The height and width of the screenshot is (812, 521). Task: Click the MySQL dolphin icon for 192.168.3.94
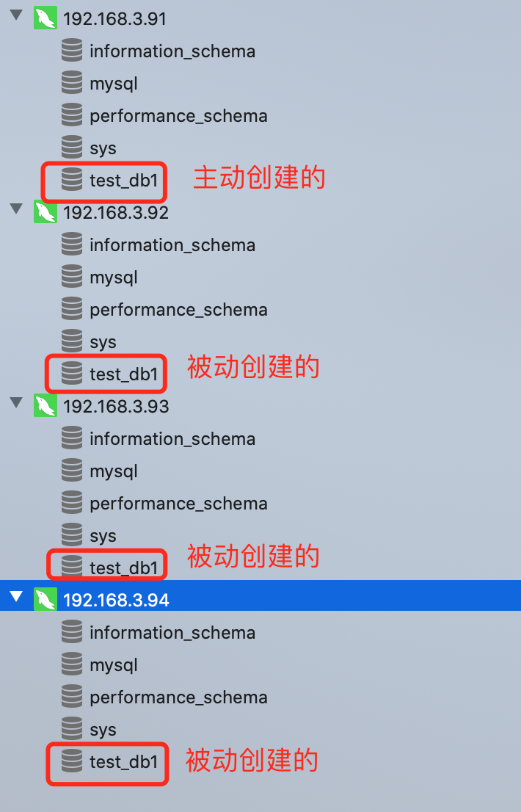[x=45, y=599]
